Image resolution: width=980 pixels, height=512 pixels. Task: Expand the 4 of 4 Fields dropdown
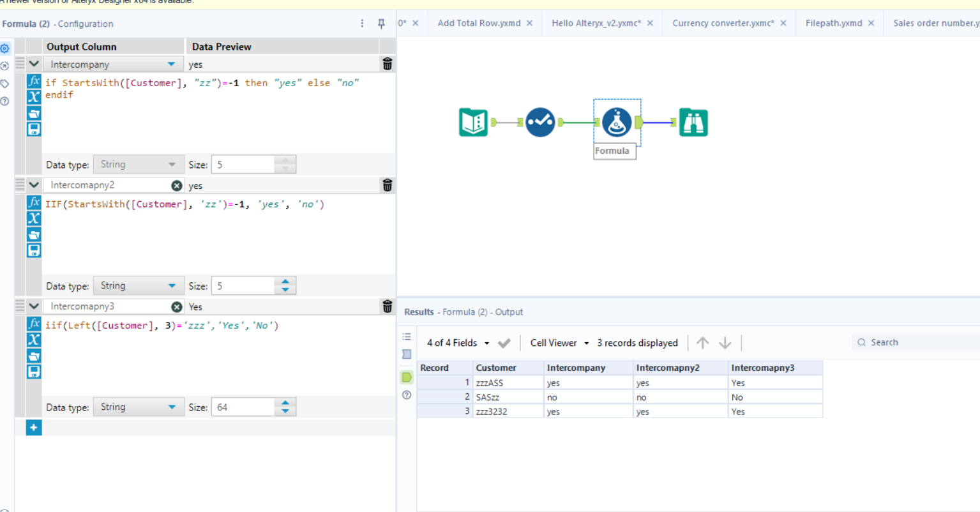pos(486,343)
